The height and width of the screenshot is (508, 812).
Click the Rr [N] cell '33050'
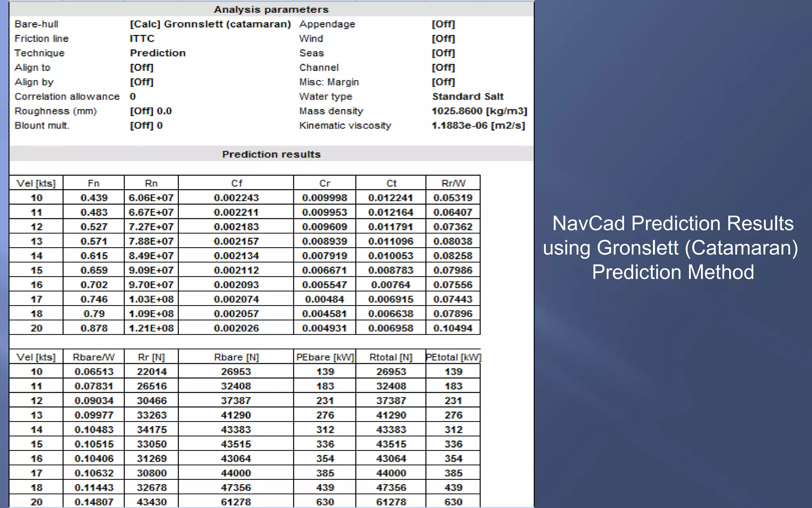tap(152, 444)
